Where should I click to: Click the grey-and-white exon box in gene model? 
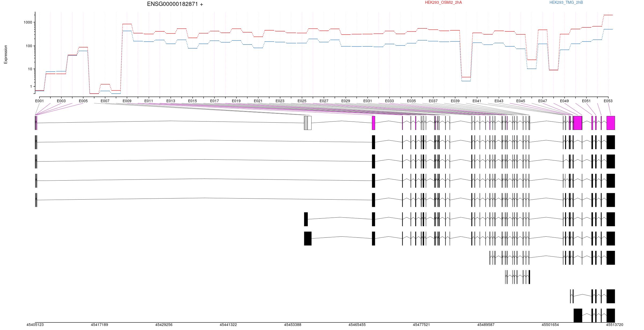[x=308, y=123]
